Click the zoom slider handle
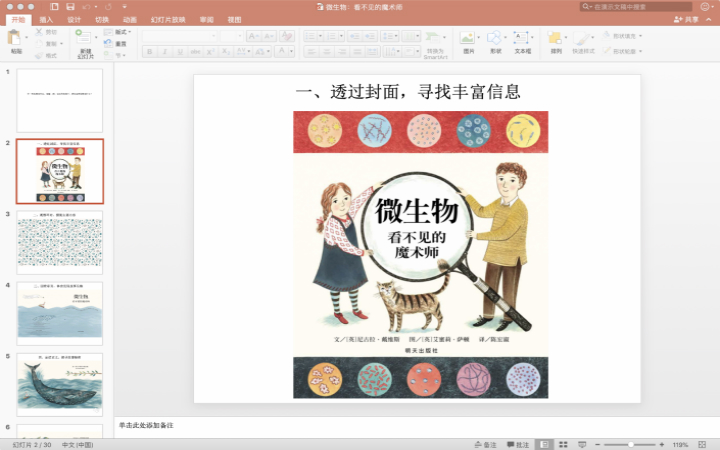The image size is (720, 450). tap(631, 444)
